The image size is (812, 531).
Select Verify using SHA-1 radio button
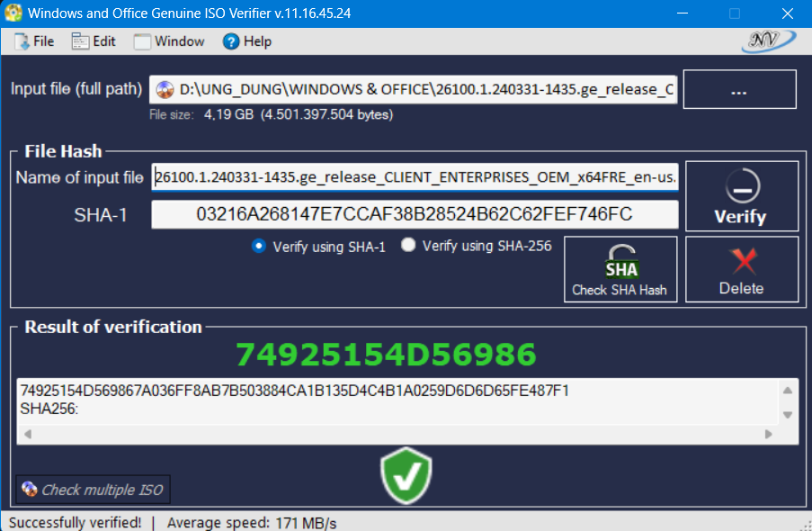coord(259,246)
